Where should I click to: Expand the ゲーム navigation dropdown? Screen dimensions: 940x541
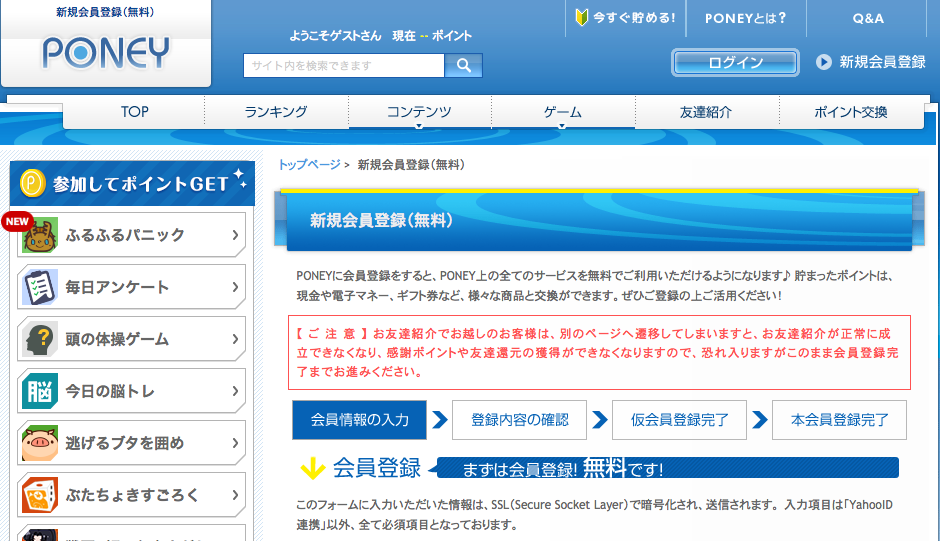point(563,113)
